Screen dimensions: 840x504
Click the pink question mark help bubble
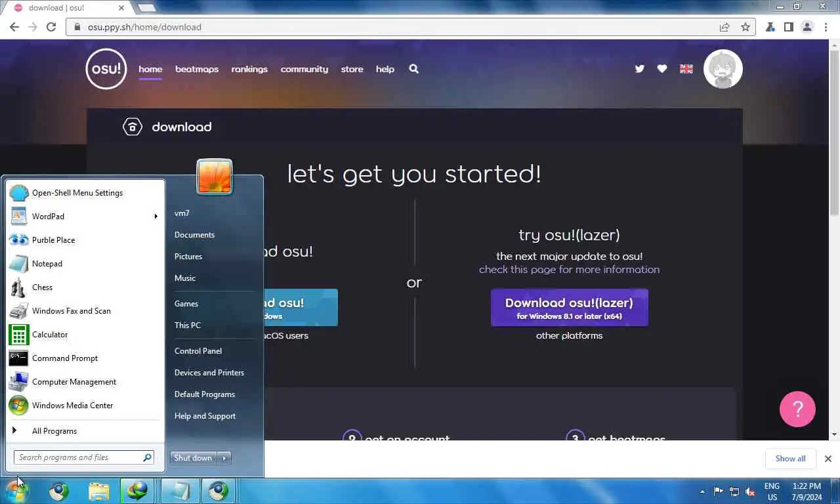[797, 409]
